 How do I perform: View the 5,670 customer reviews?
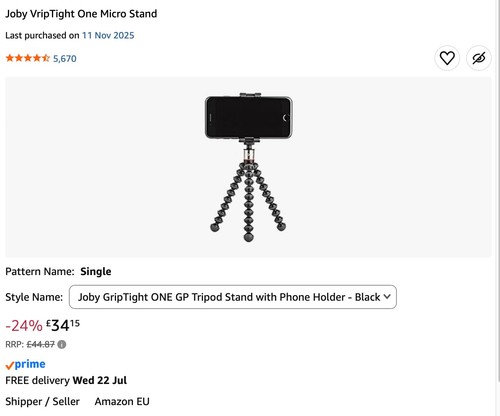(x=65, y=59)
